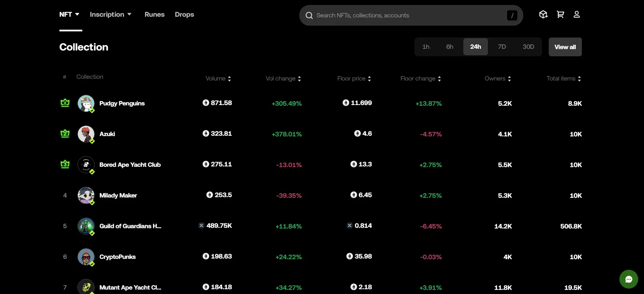
Task: Sort table by Volume column
Action: pos(218,78)
